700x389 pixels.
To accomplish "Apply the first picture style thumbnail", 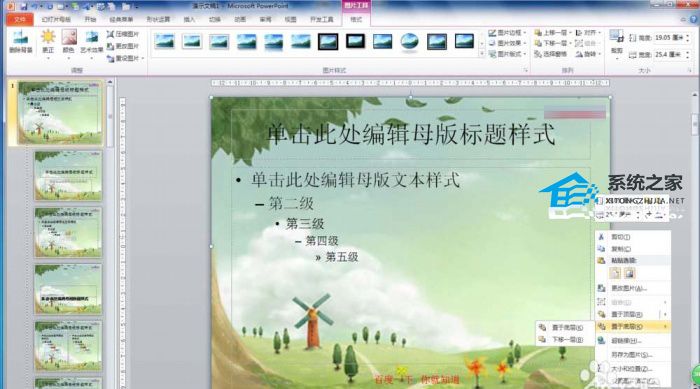I will (x=165, y=42).
